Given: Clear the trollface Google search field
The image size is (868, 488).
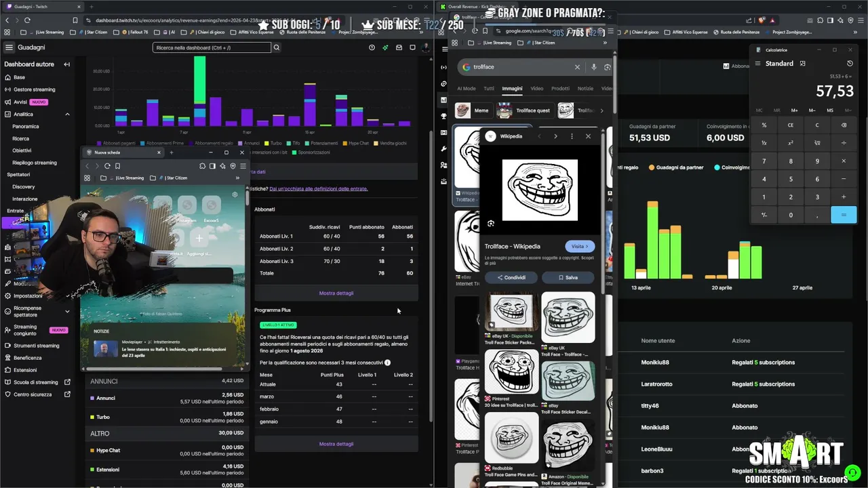Looking at the screenshot, I should [577, 67].
